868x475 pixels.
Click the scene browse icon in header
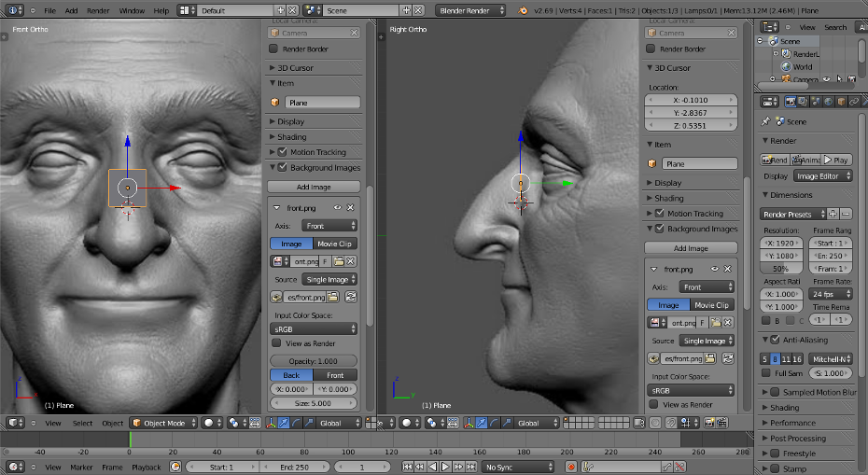(313, 10)
